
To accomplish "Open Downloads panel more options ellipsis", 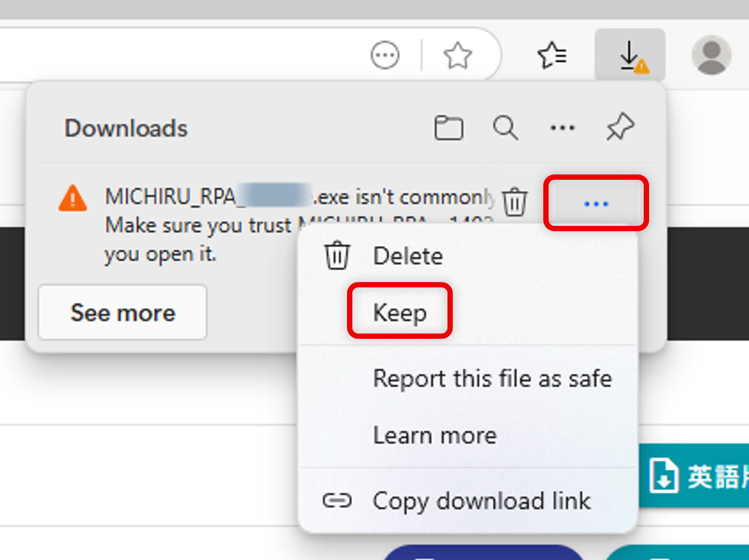I will 562,128.
